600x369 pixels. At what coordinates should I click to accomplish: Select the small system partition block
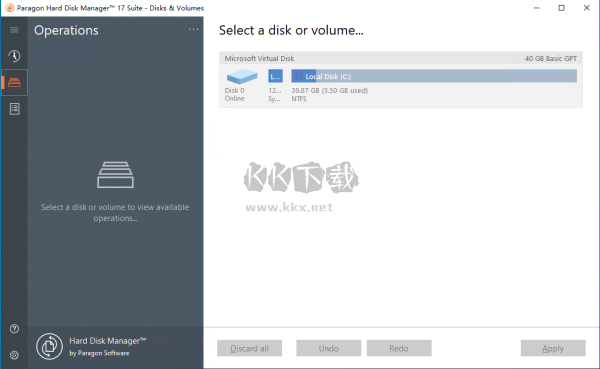pyautogui.click(x=276, y=76)
